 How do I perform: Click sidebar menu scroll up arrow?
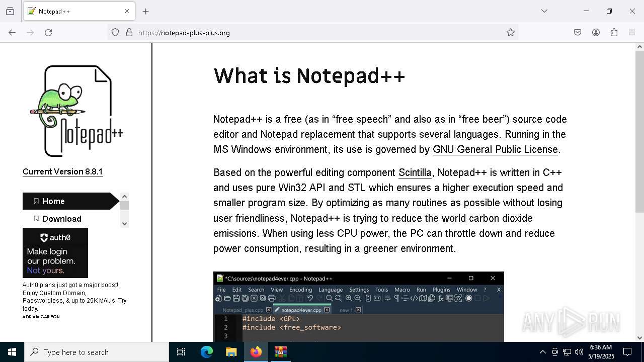pos(125,197)
